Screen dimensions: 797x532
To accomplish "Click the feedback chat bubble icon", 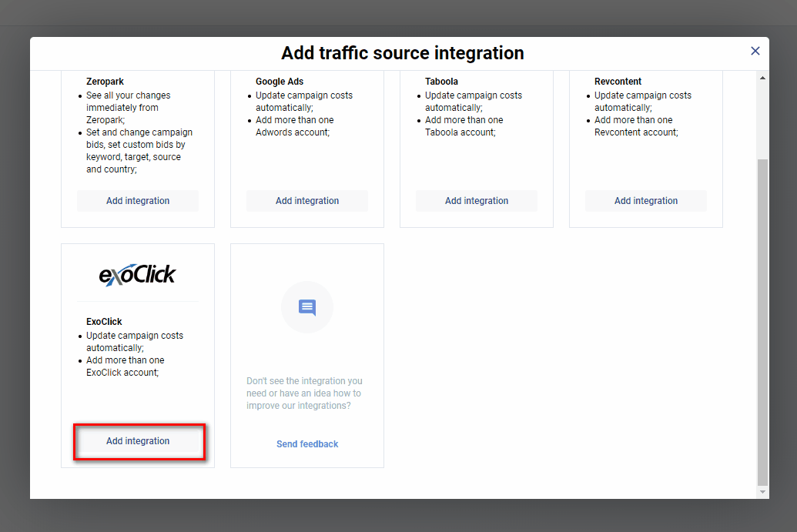I will click(x=307, y=307).
